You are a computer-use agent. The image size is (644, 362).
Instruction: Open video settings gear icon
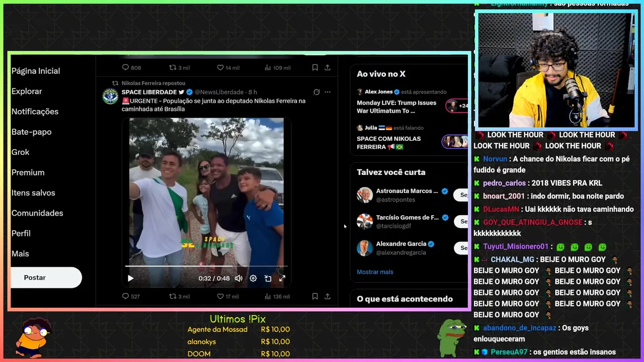[x=253, y=278]
